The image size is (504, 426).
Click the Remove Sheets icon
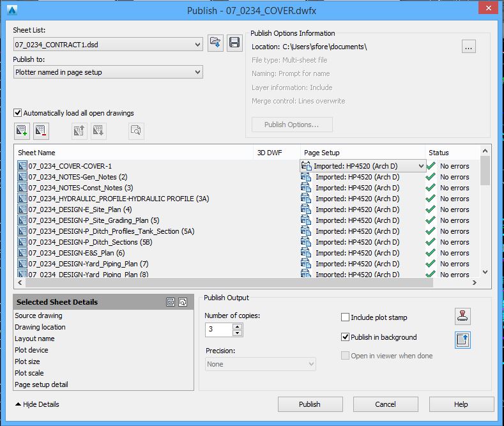click(41, 131)
